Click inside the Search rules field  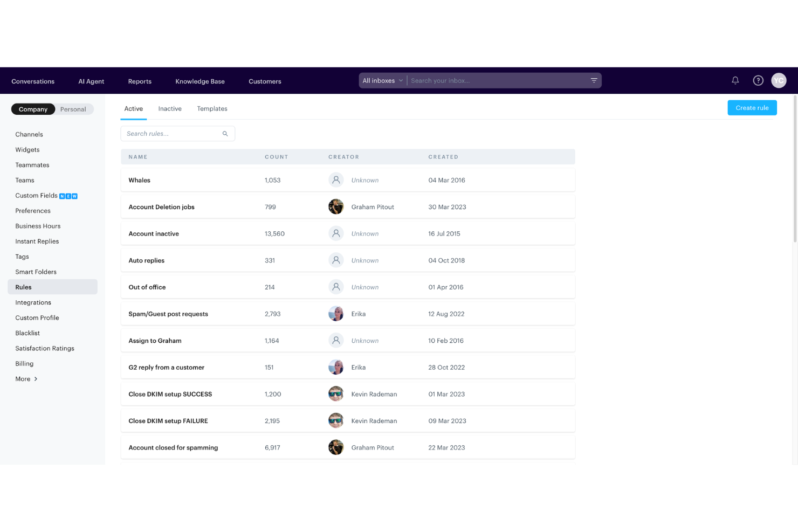click(x=167, y=133)
